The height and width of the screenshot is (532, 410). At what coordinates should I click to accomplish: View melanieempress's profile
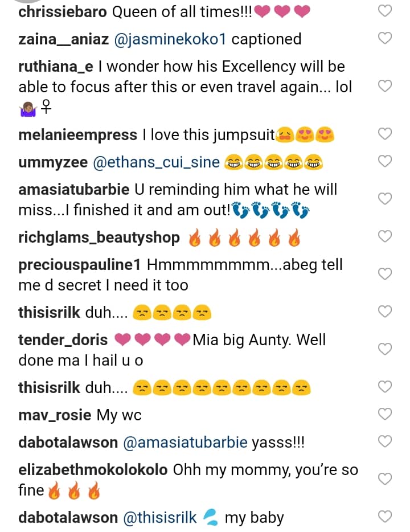point(77,135)
